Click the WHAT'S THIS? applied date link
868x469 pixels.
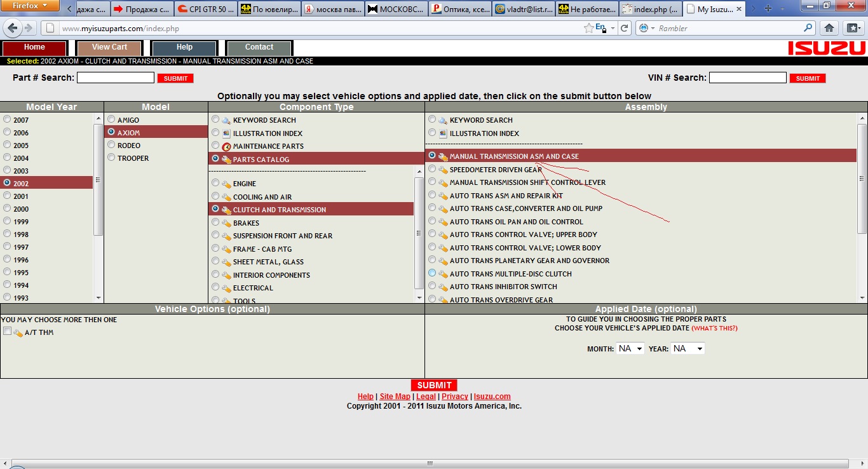715,329
